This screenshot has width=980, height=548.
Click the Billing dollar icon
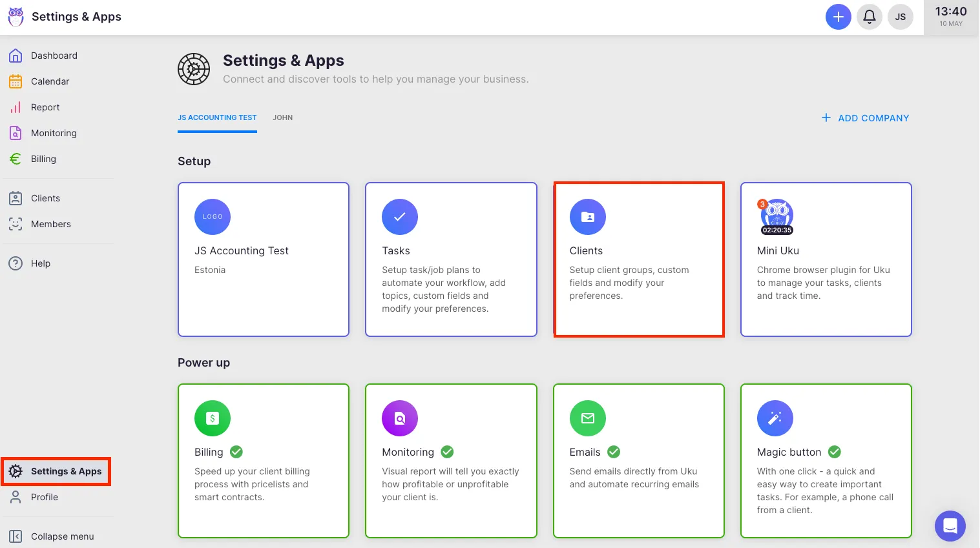point(213,418)
